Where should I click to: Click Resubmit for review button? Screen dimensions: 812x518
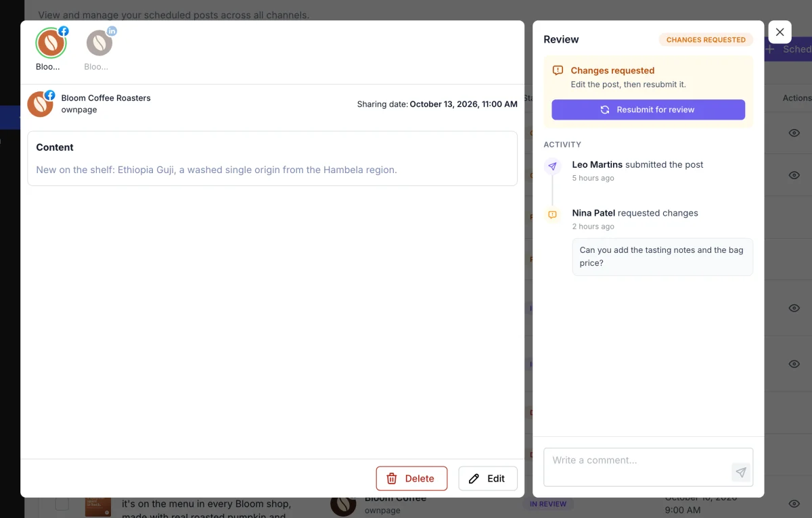(x=648, y=110)
